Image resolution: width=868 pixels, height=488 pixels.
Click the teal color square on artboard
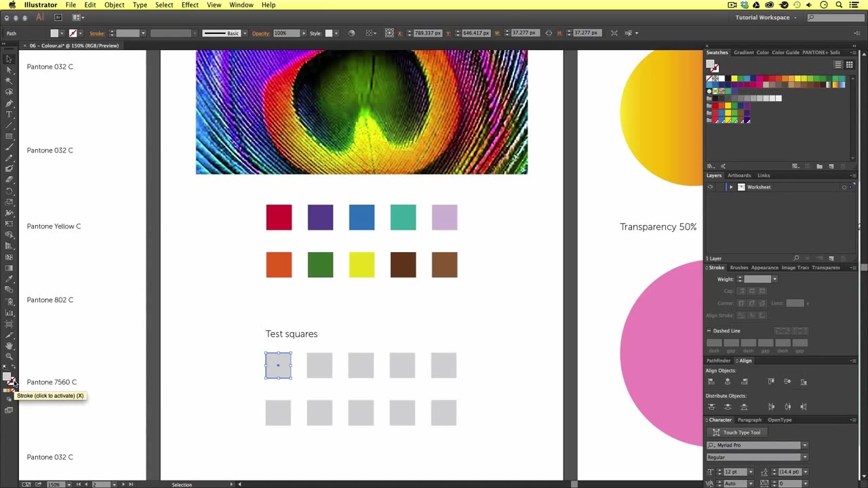click(x=403, y=218)
